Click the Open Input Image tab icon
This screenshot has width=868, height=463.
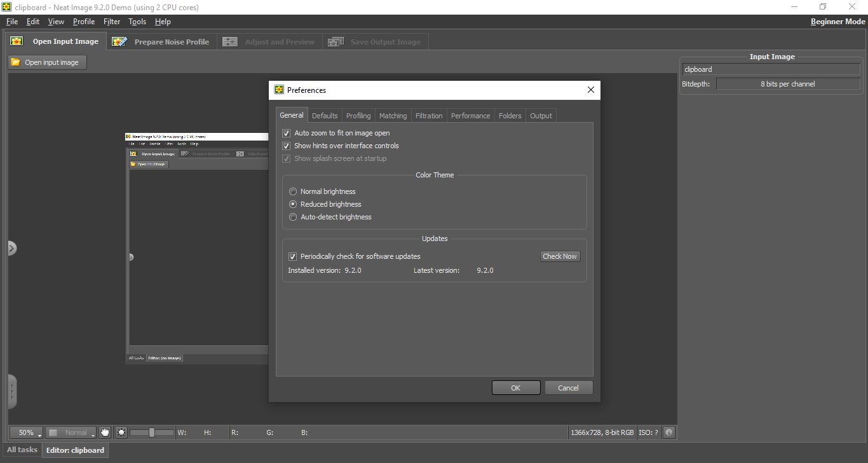pos(17,41)
